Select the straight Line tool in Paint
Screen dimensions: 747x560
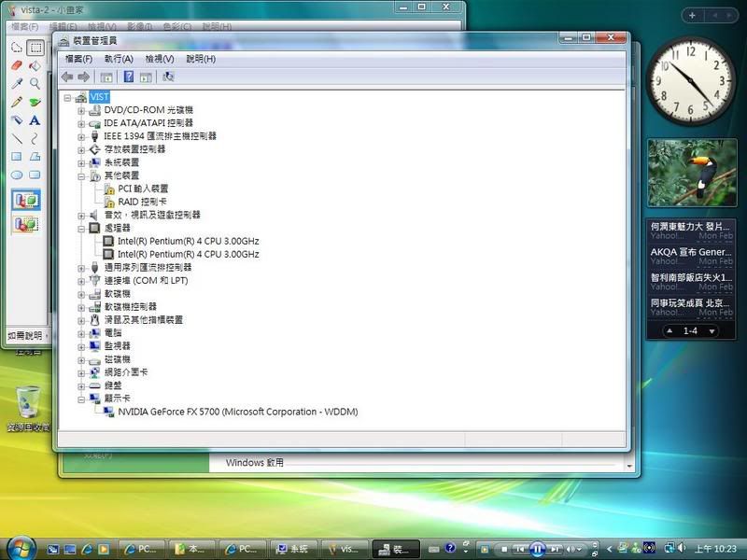coord(17,138)
